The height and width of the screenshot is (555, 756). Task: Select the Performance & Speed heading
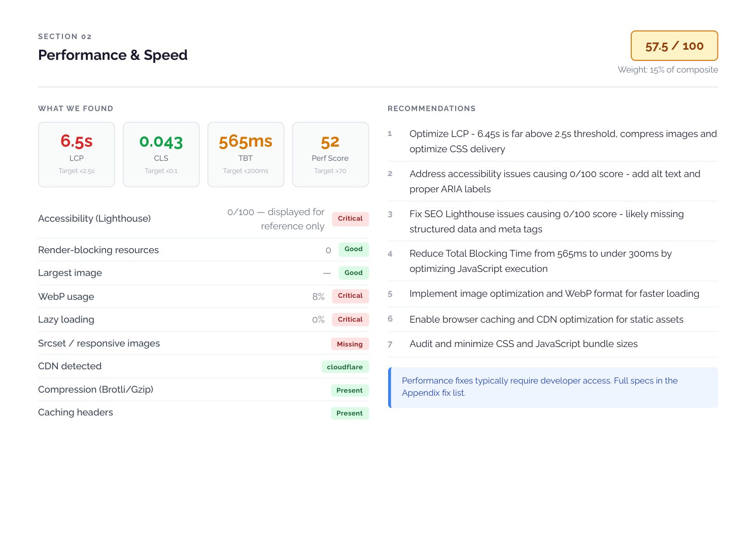point(113,55)
